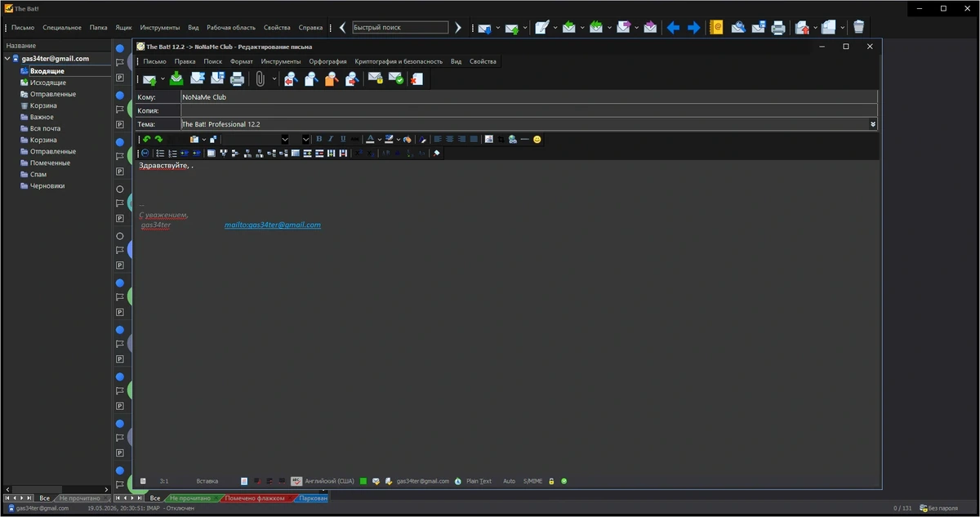Viewport: 980px width, 517px height.
Task: Toggle Bold formatting
Action: tap(319, 139)
